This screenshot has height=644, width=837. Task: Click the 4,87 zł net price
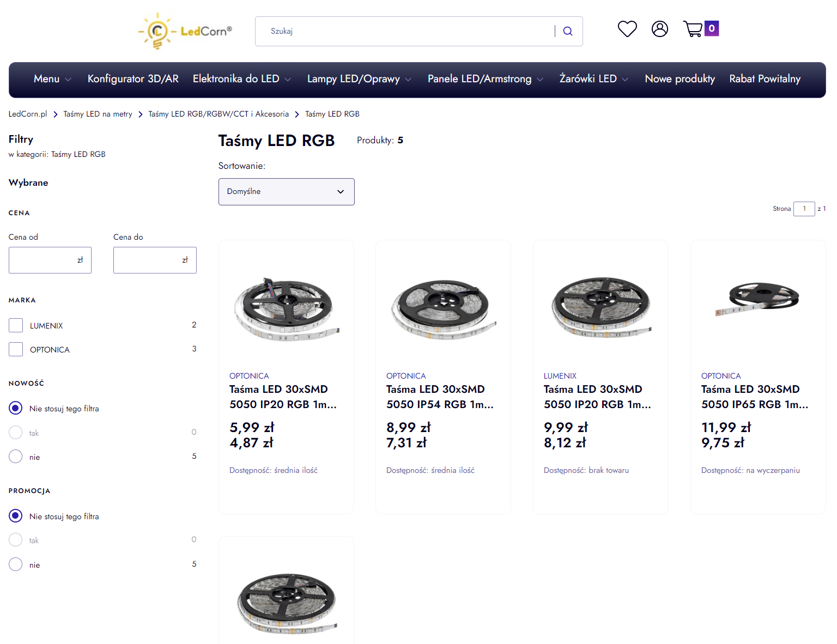click(251, 442)
